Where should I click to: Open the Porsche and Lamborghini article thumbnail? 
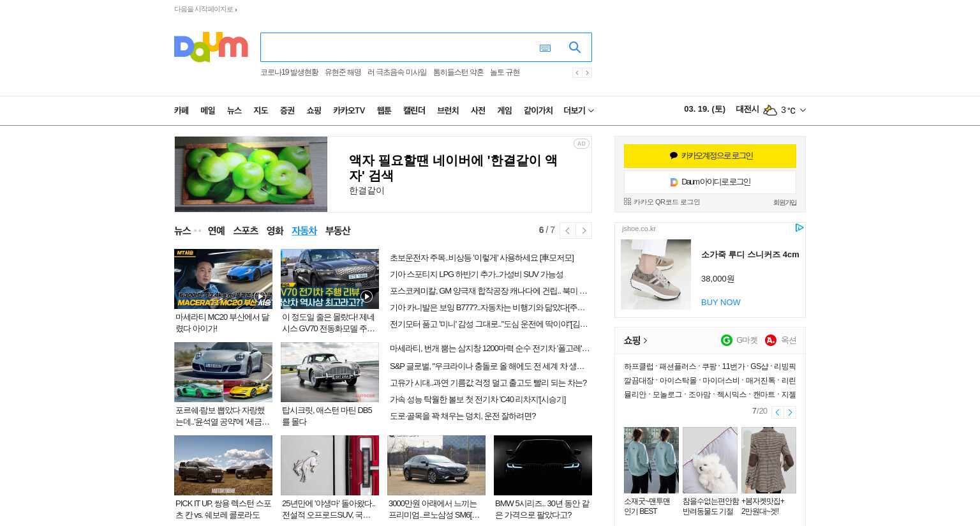point(223,372)
